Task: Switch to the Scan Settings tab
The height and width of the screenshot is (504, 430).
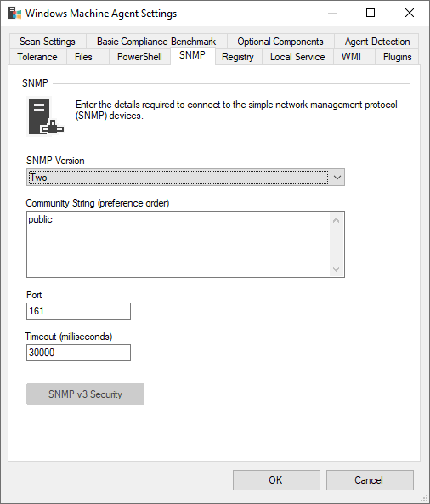Action: point(48,42)
